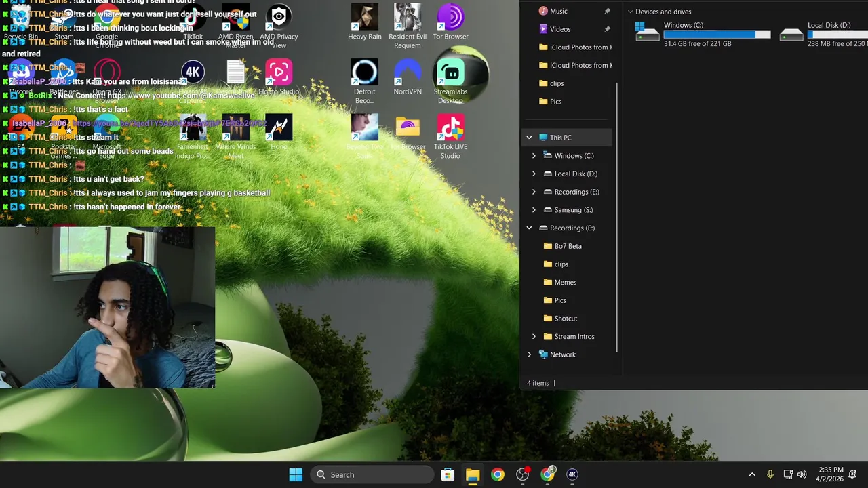Click the microphone tray icon
Viewport: 868px width, 488px height.
(x=770, y=474)
